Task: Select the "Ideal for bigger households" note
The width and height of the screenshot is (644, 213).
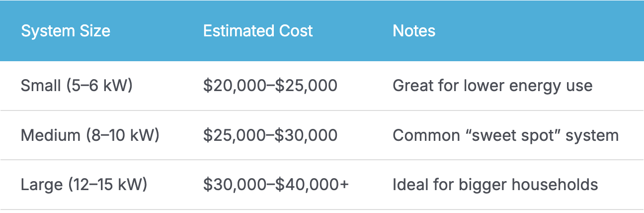Action: [x=495, y=185]
